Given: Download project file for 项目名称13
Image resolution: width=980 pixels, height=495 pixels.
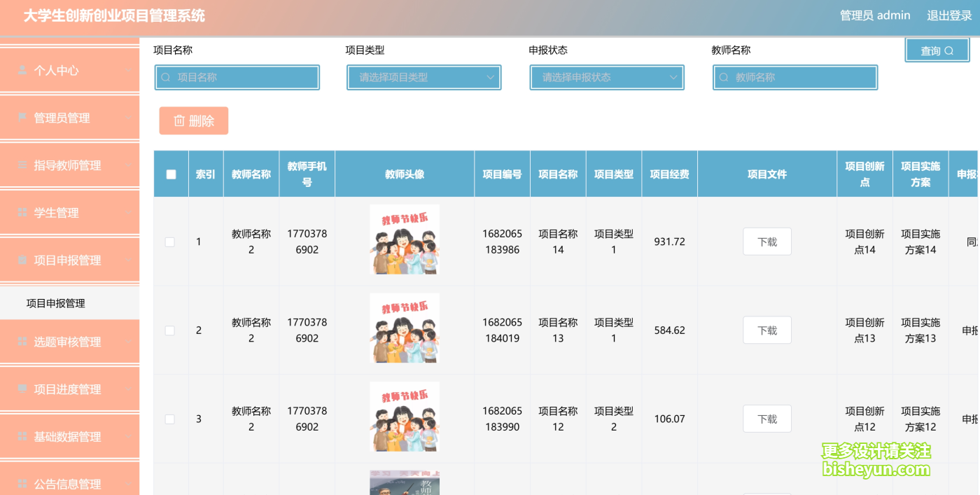Looking at the screenshot, I should (767, 330).
